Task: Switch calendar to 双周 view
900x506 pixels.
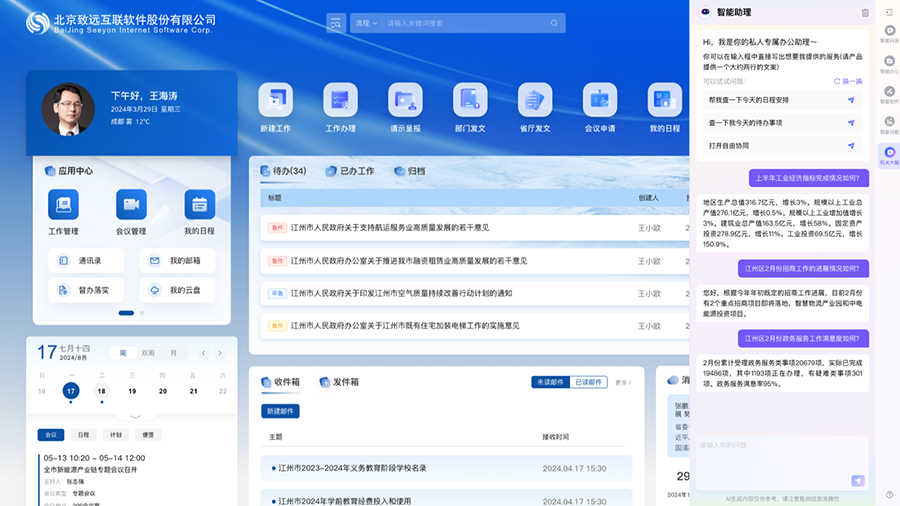Action: click(148, 353)
